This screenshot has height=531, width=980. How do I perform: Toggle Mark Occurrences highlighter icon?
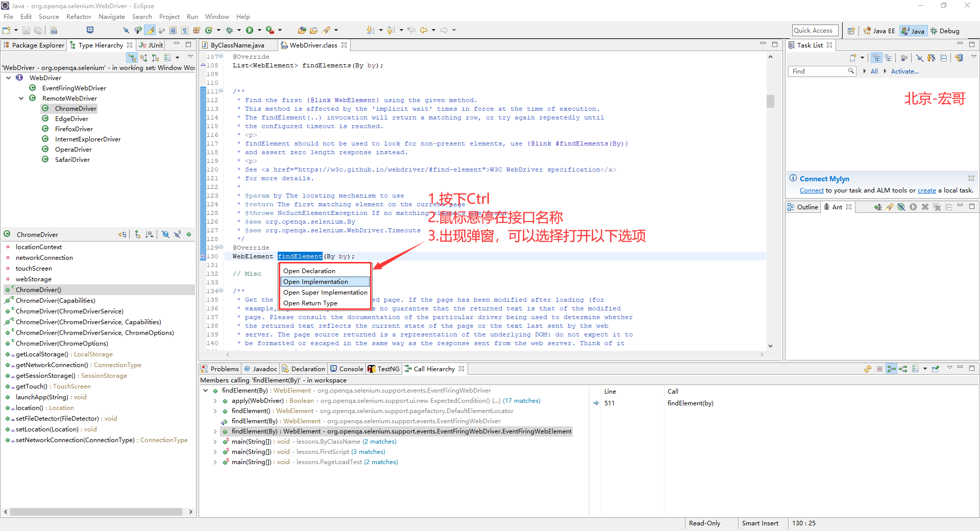pos(151,31)
